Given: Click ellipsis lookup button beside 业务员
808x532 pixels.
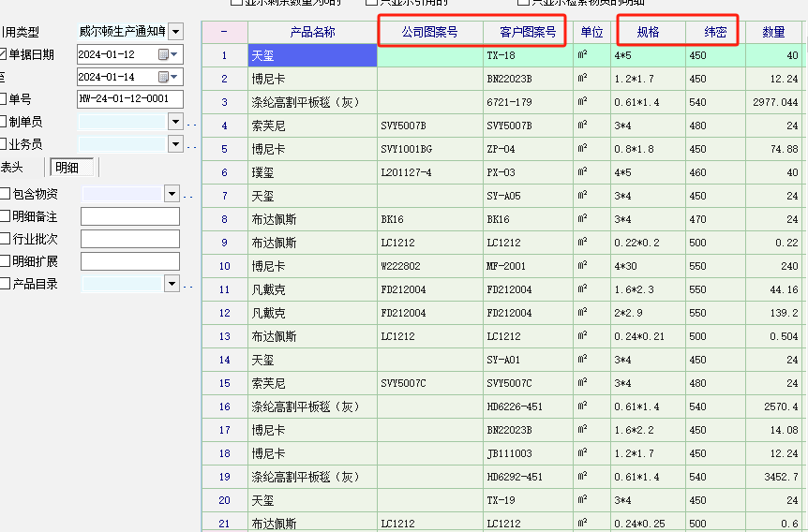Looking at the screenshot, I should [191, 144].
